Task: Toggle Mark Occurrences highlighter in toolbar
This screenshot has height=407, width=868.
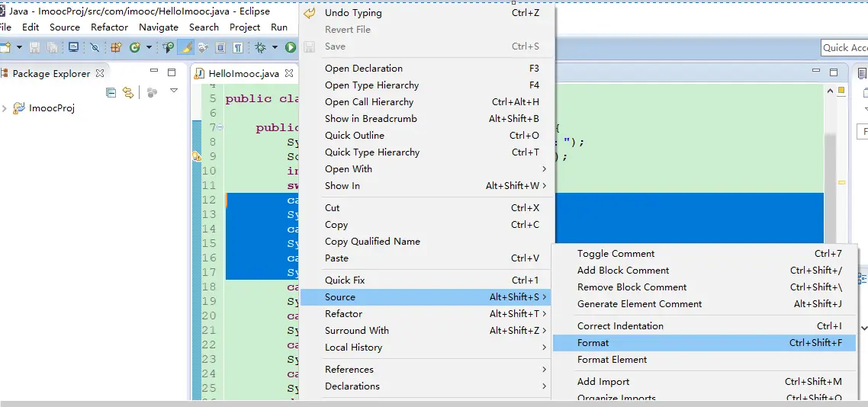Action: point(185,47)
